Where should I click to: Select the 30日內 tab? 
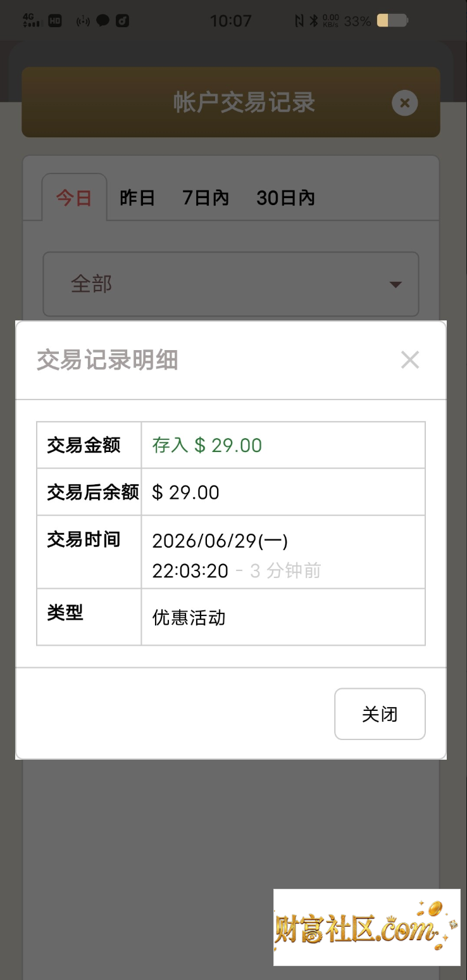tap(285, 198)
